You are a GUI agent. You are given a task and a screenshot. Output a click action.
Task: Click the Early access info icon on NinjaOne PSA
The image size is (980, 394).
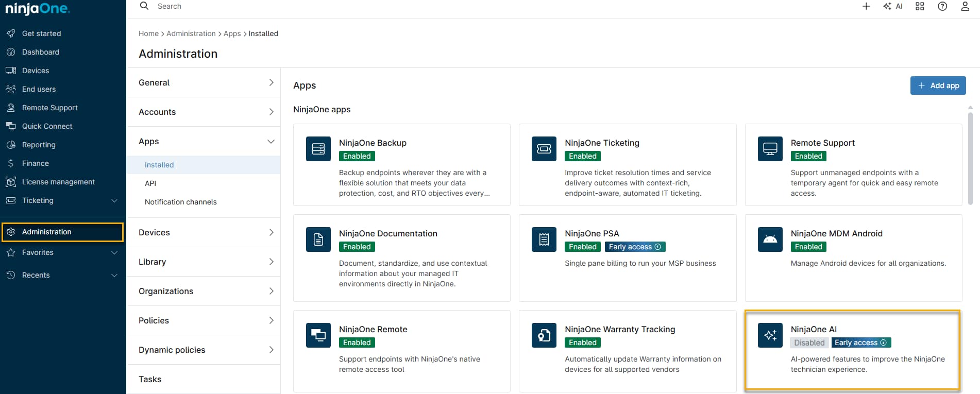point(657,247)
